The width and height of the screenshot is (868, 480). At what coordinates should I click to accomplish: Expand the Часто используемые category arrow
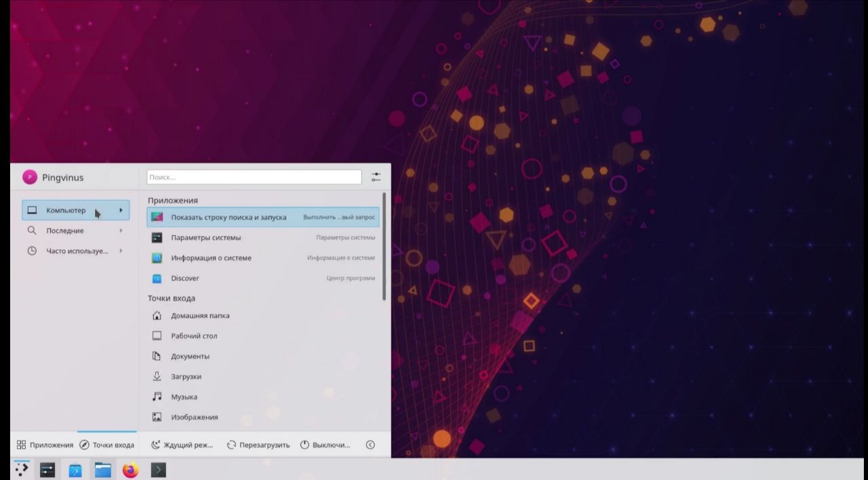point(121,251)
